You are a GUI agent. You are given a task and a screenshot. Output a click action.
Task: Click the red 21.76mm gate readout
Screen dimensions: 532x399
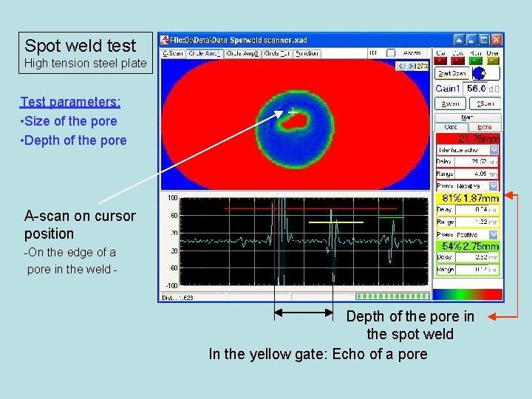pyautogui.click(x=468, y=138)
